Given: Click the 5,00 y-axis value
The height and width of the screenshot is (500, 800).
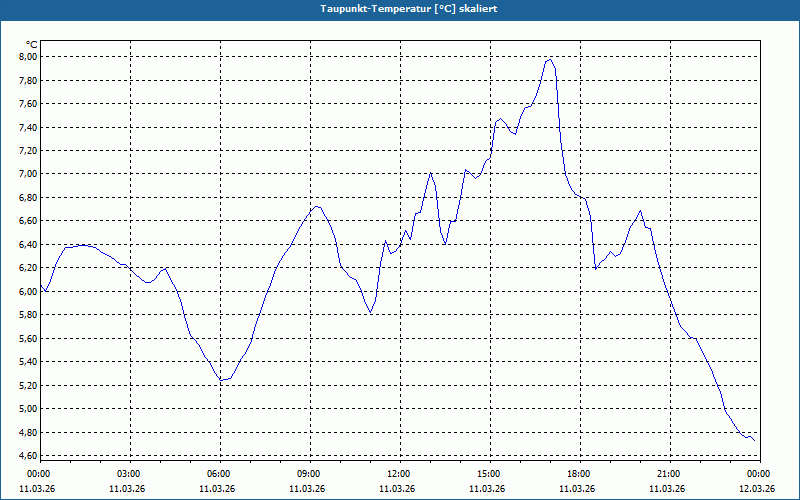Looking at the screenshot, I should tap(29, 409).
